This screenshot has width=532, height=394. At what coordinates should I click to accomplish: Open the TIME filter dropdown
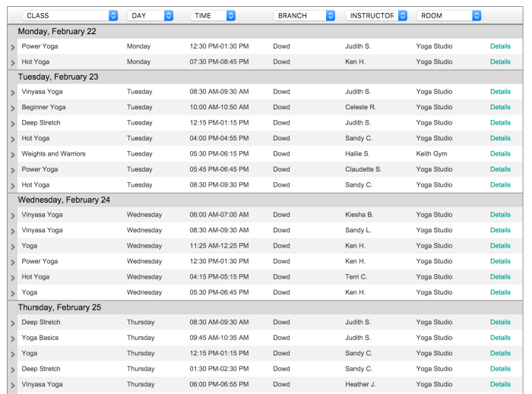pos(213,15)
